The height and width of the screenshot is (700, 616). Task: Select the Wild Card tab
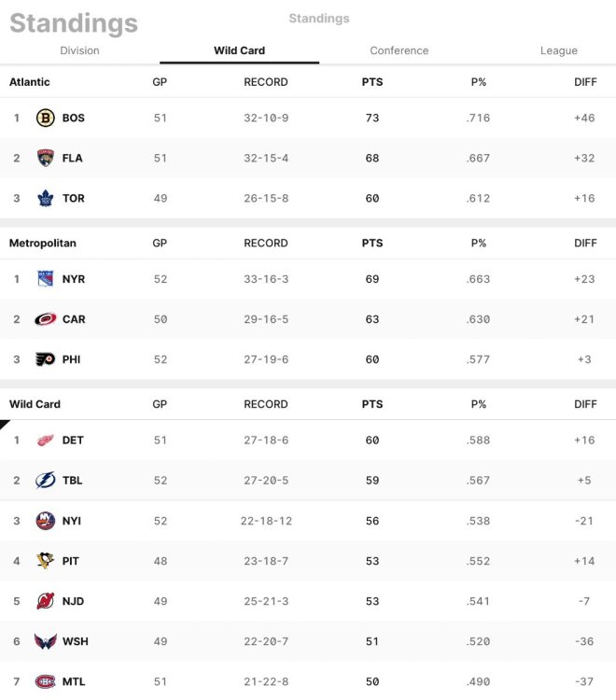click(x=239, y=50)
